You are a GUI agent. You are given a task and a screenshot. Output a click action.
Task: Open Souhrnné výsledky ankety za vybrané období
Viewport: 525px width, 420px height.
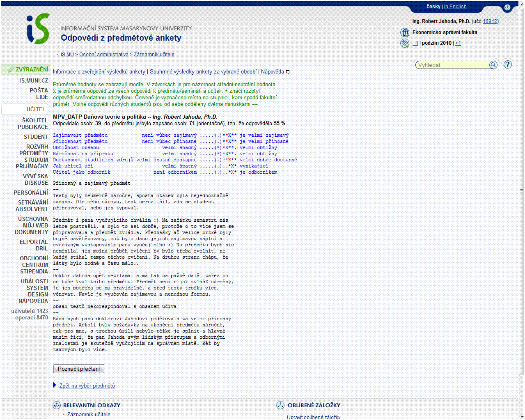point(203,72)
